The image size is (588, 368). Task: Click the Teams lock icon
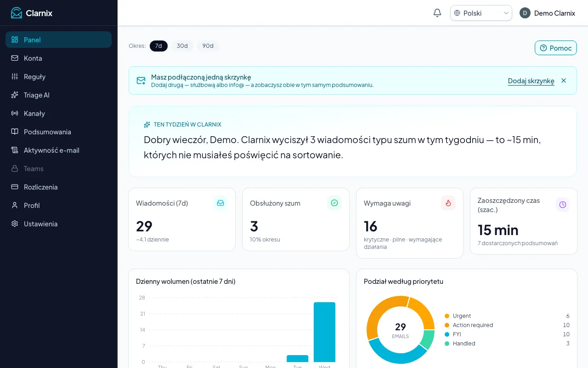click(x=15, y=168)
